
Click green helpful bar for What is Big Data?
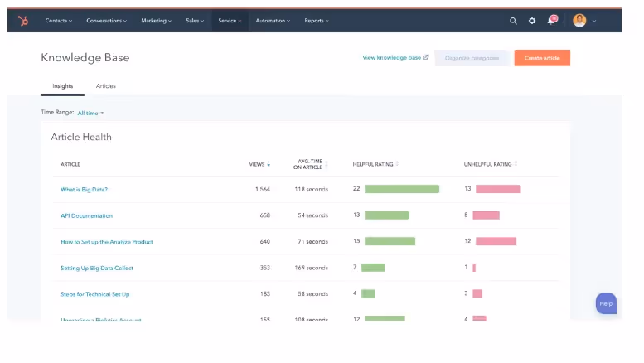pyautogui.click(x=402, y=189)
